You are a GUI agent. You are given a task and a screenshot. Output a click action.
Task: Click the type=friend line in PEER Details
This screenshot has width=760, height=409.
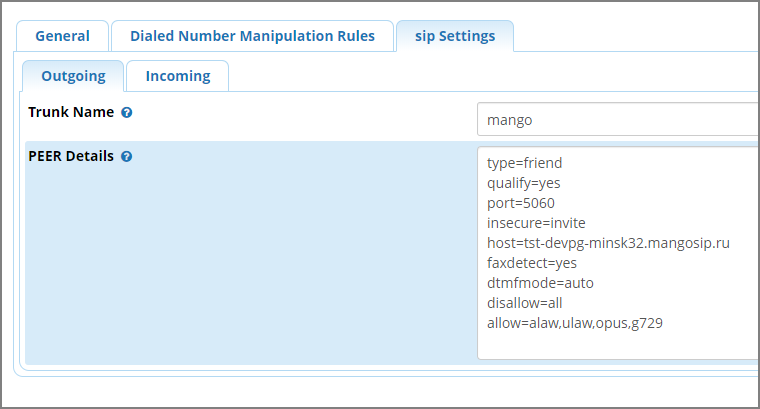click(x=524, y=163)
